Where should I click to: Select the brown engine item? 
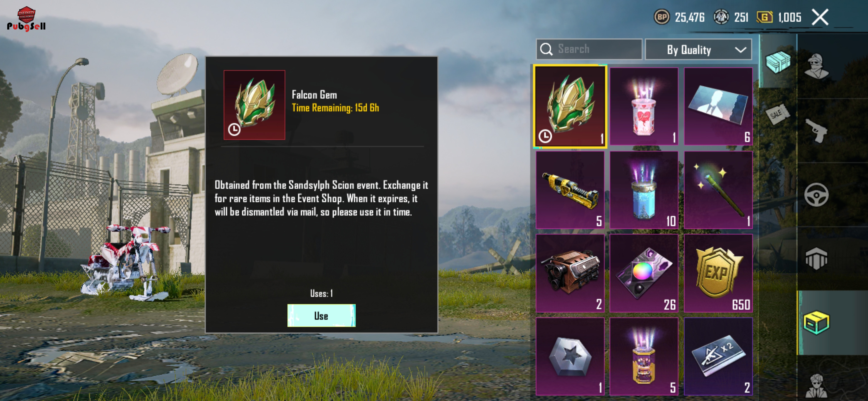pyautogui.click(x=570, y=273)
